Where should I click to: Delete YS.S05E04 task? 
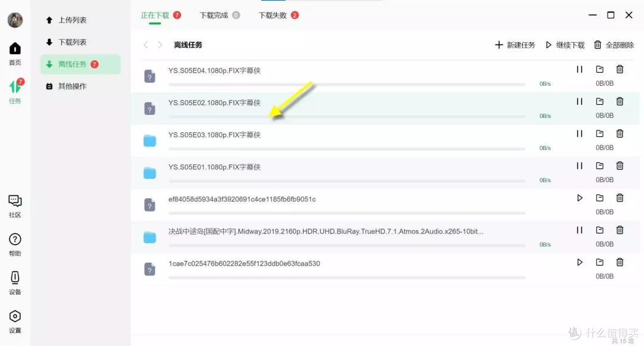pyautogui.click(x=620, y=69)
